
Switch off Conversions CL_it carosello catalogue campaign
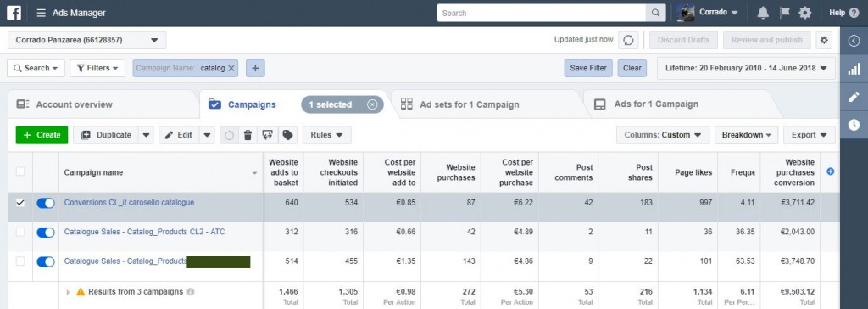coord(46,203)
